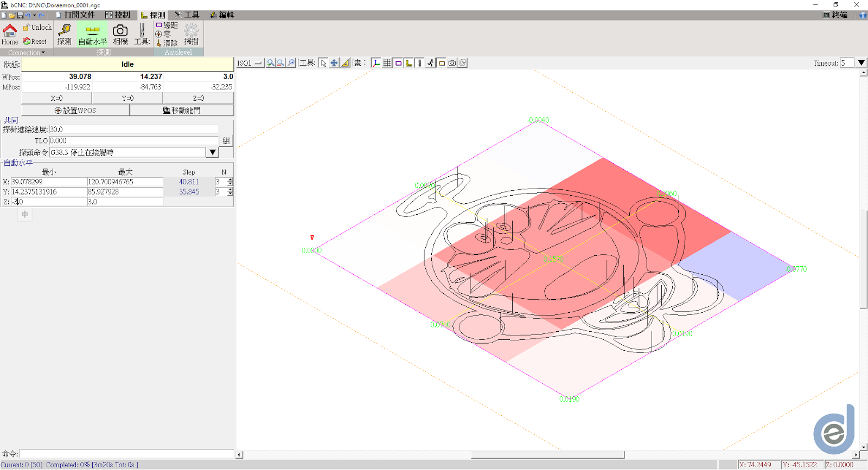868x470 pixels.
Task: Increase X probe count N stepper
Action: [230, 179]
